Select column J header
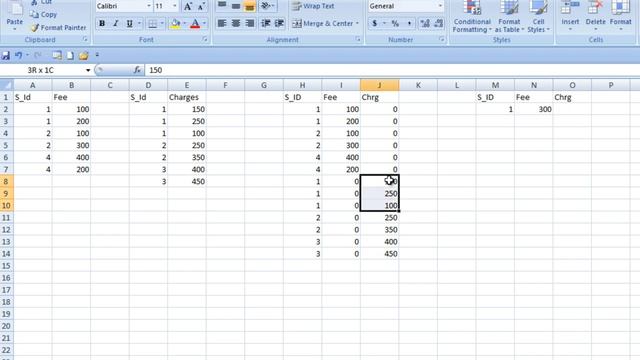The image size is (640, 360). coord(380,85)
